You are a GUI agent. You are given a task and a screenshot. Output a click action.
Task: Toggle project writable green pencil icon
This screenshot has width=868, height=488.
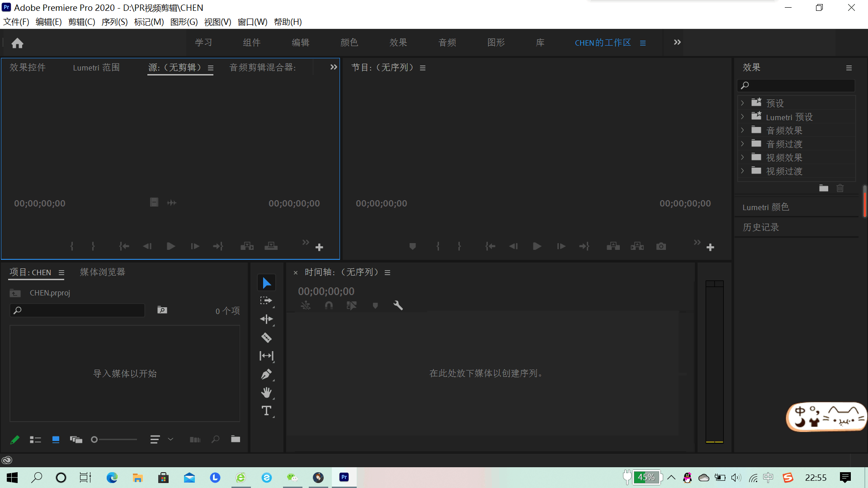14,440
